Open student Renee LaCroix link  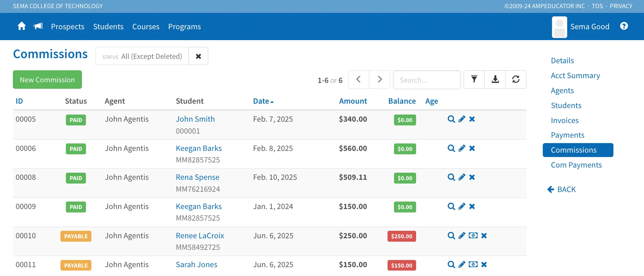click(x=200, y=236)
